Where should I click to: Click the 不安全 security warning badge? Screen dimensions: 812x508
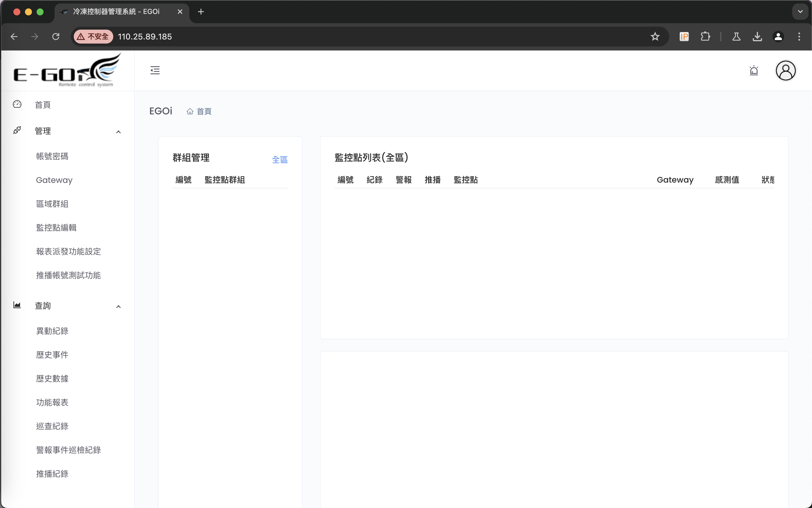[93, 36]
